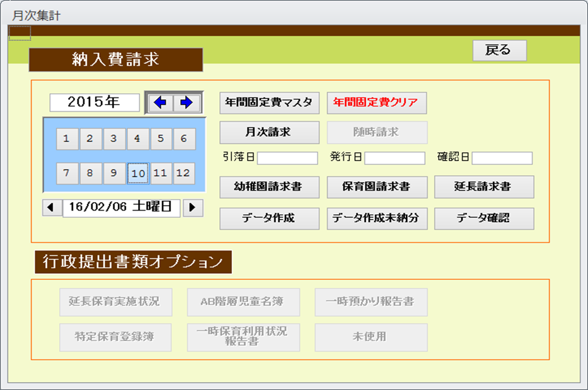
Task: Click the blue left arrow for previous year
Action: pyautogui.click(x=159, y=103)
